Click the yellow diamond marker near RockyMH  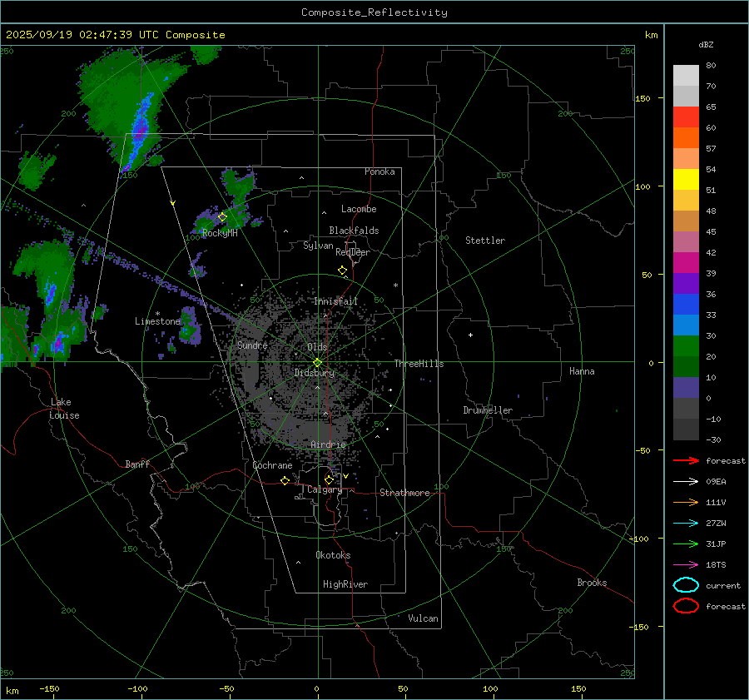pos(222,216)
